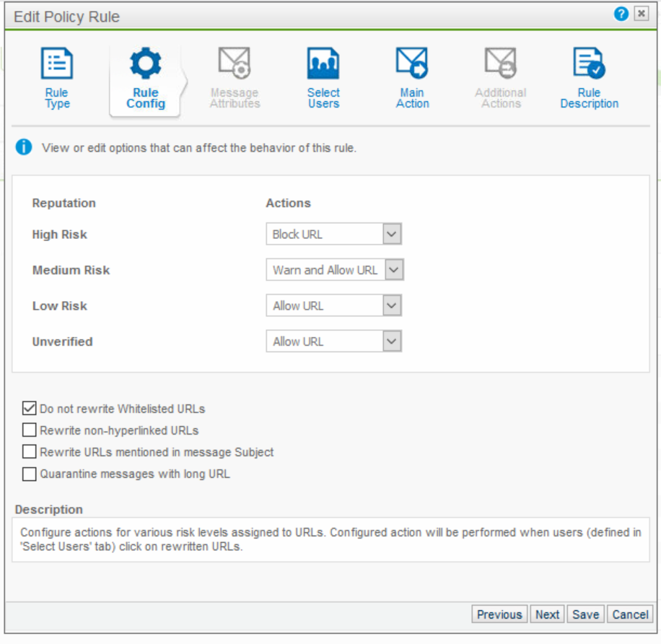The height and width of the screenshot is (644, 661).
Task: Save the policy rule
Action: click(585, 614)
